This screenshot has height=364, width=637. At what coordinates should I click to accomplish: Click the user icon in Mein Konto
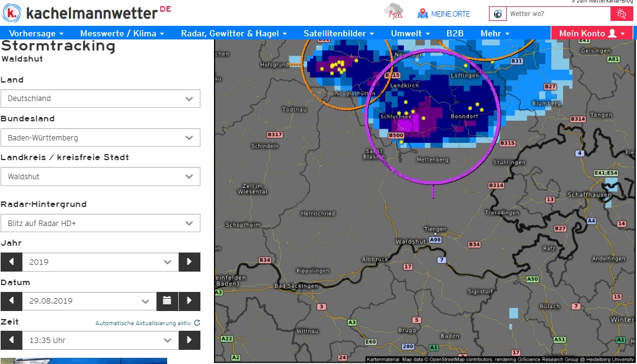(x=612, y=33)
